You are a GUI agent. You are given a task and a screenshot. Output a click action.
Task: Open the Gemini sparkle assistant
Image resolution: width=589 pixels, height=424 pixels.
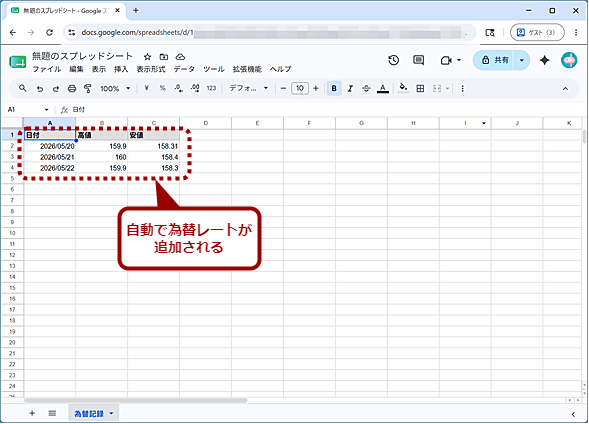[545, 60]
